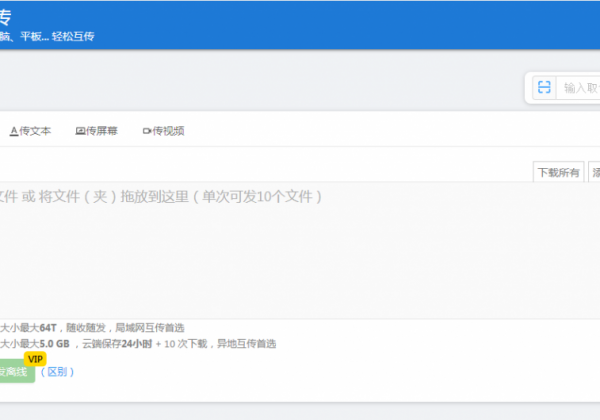Click the green offline send button
Screen dimensions: 600x420
17,371
